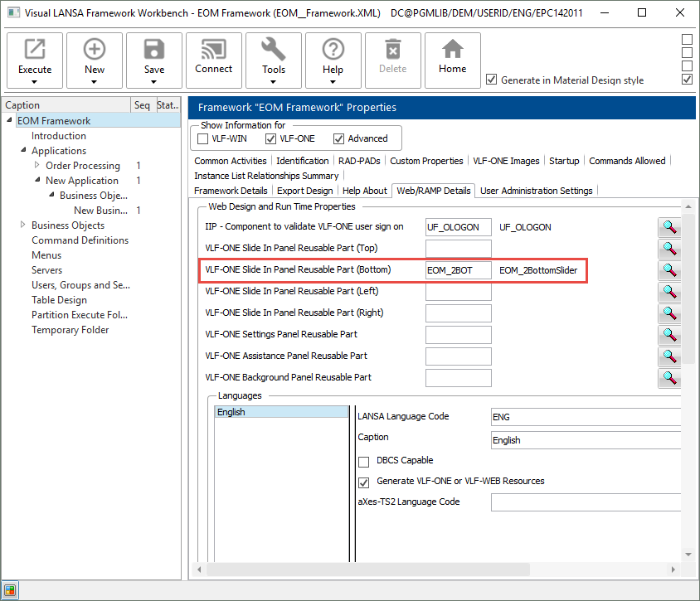Open the RAD-PADs tab
The image size is (700, 601).
(x=359, y=161)
